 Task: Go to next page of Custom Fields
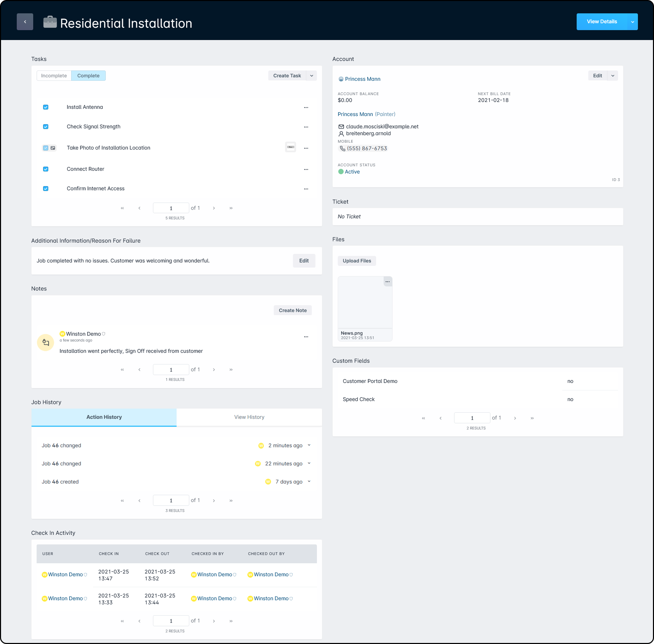515,418
